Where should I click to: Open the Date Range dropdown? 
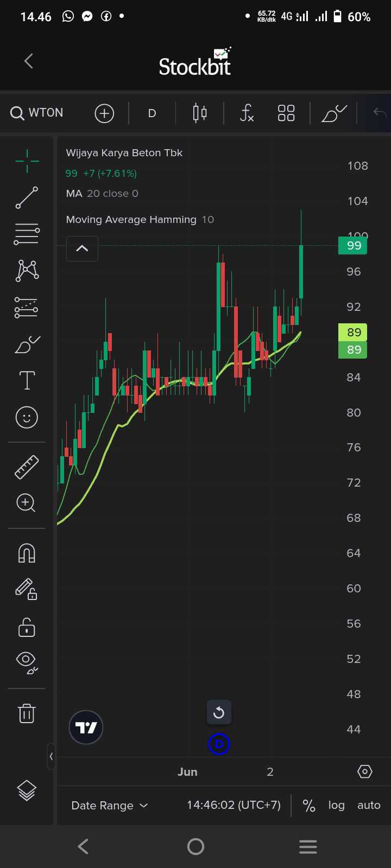[110, 806]
